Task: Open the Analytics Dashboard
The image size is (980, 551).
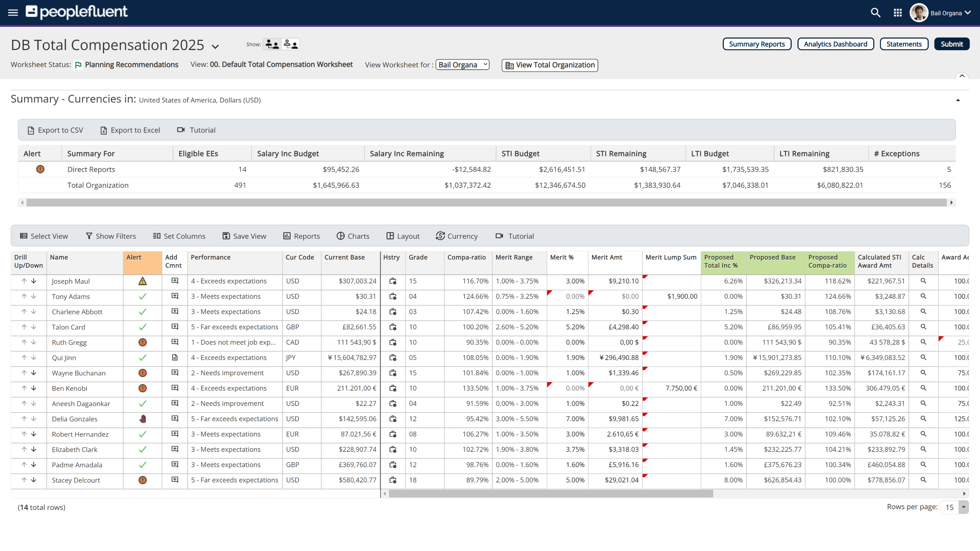Action: point(835,44)
